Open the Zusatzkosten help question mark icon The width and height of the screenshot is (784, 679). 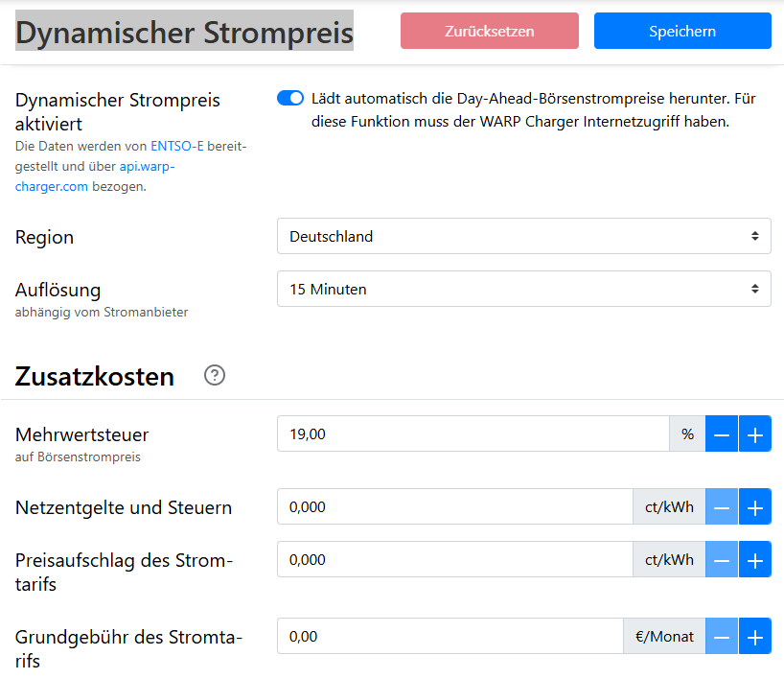click(x=215, y=376)
